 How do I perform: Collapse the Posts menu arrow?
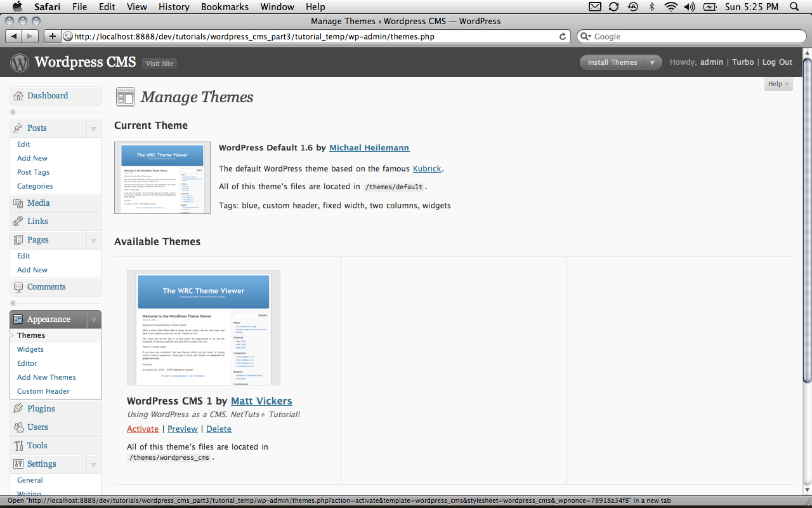pyautogui.click(x=94, y=128)
